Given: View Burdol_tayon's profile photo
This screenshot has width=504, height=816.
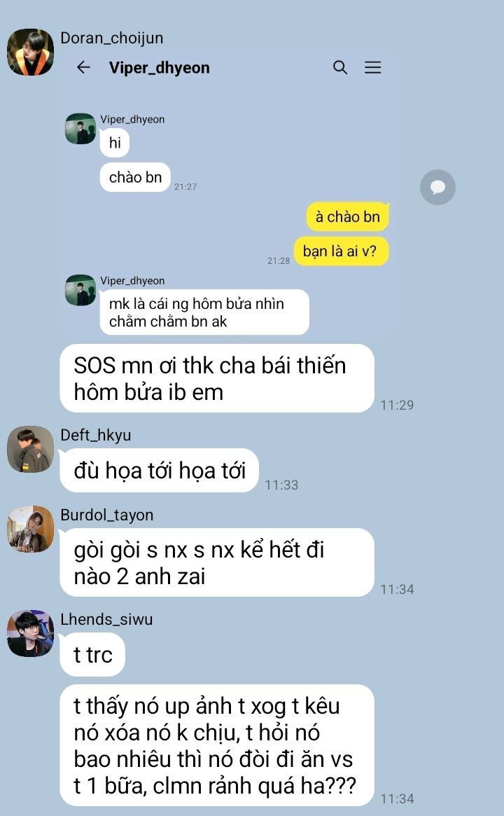Looking at the screenshot, I should (x=30, y=529).
